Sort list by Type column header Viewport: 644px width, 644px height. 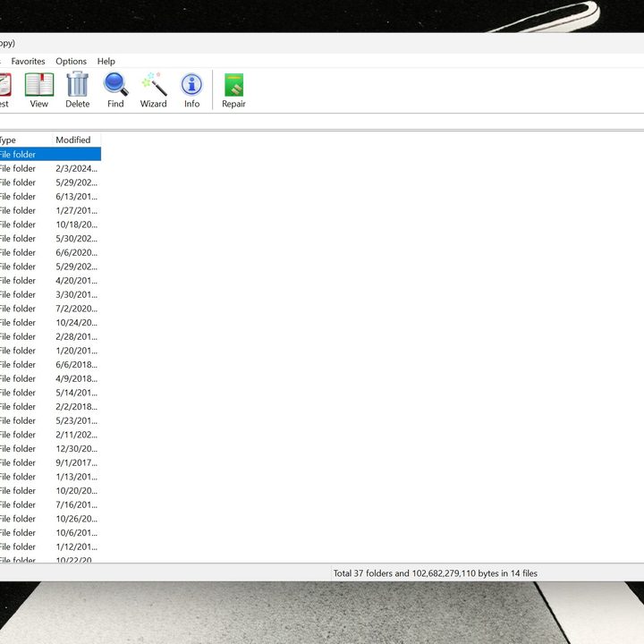pyautogui.click(x=26, y=140)
